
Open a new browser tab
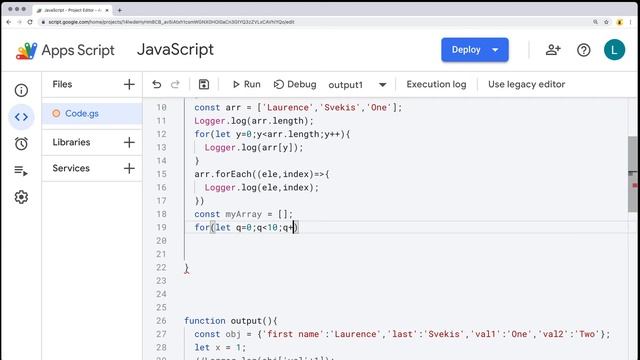pos(120,10)
